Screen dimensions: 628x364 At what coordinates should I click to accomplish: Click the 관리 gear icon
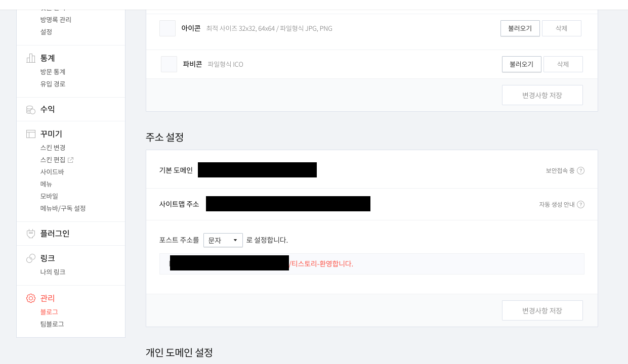pos(31,298)
